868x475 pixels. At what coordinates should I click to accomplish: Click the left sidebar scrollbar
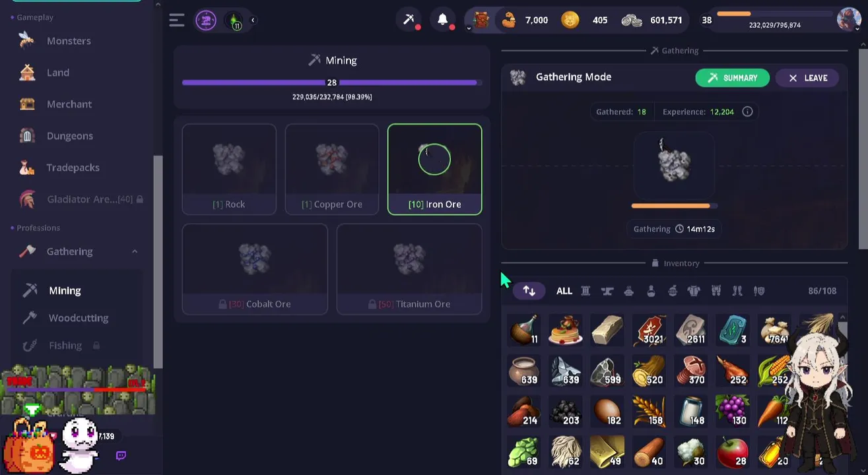pos(158,262)
